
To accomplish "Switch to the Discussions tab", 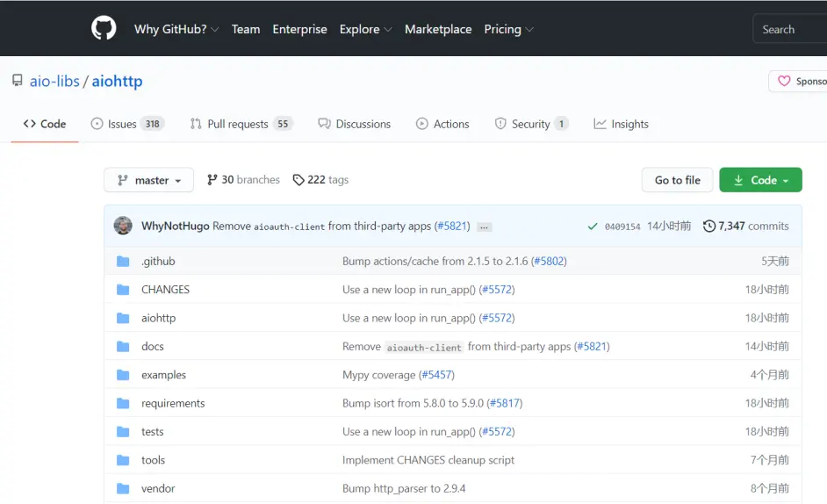I will pyautogui.click(x=354, y=124).
